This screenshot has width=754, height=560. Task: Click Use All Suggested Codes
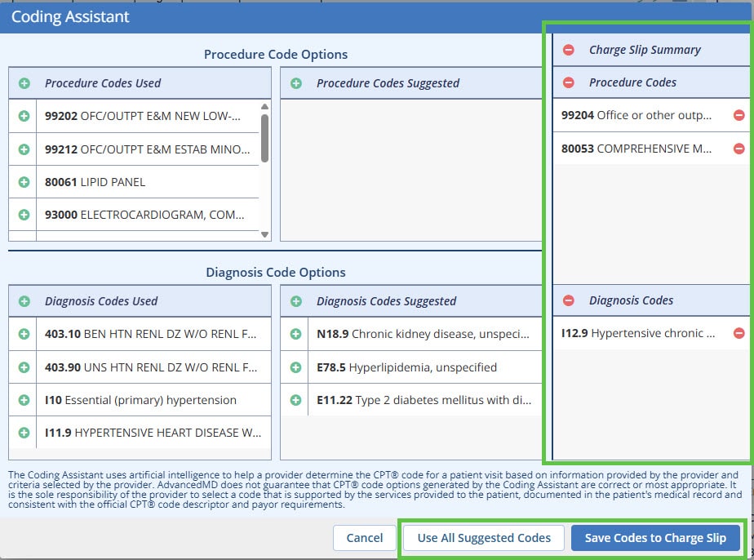pos(484,537)
